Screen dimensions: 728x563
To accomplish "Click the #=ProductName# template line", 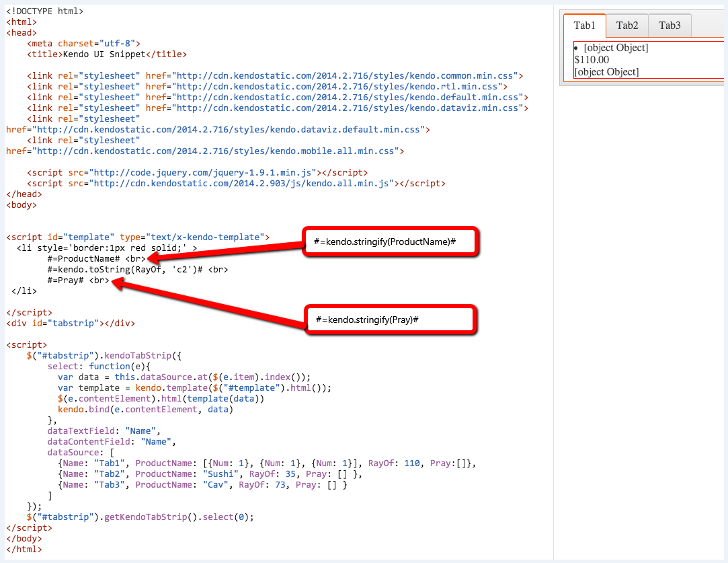I will [97, 259].
